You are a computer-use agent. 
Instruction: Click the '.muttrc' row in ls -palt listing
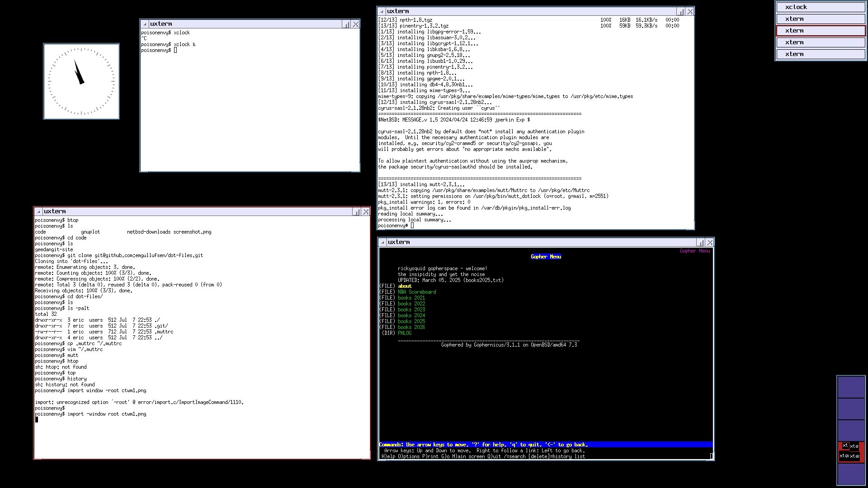(x=104, y=332)
